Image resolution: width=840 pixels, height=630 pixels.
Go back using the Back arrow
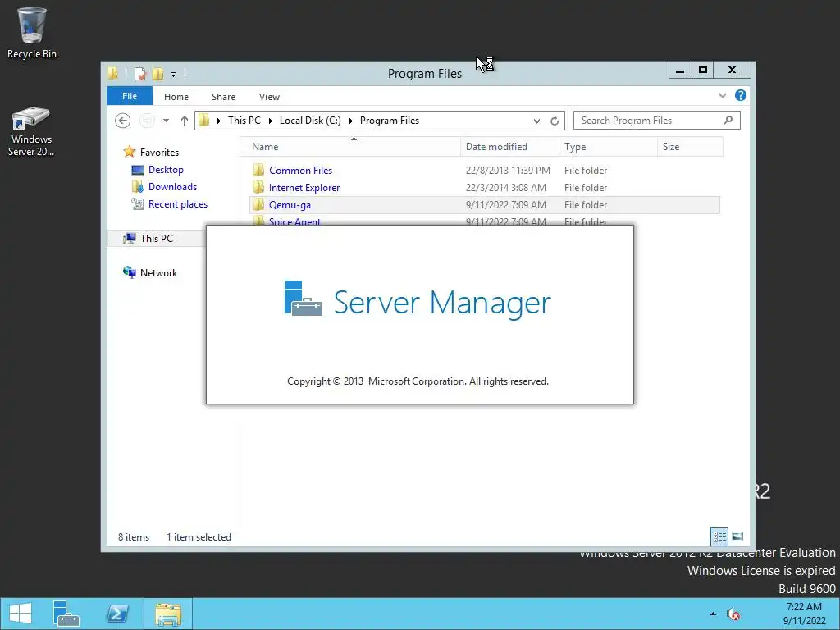tap(123, 121)
